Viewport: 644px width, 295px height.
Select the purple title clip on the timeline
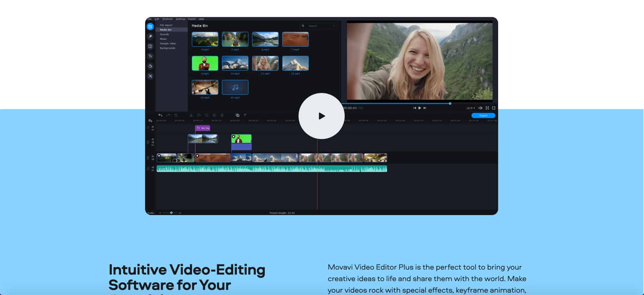[203, 128]
